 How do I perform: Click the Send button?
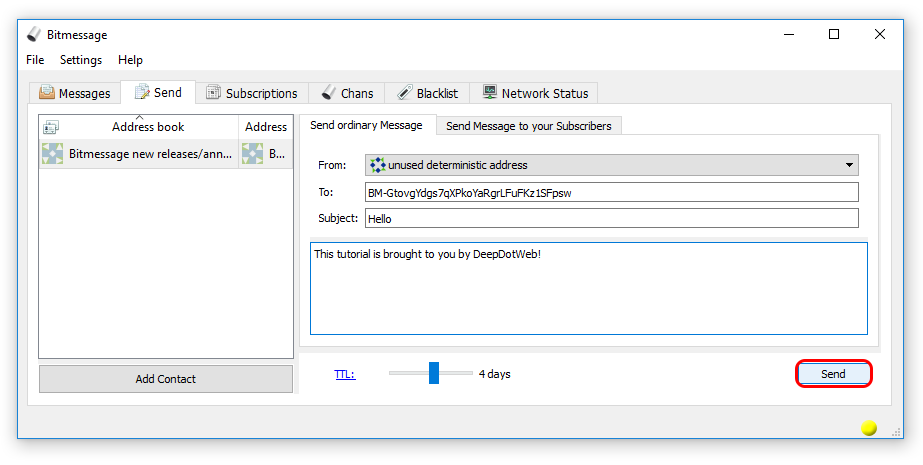point(833,374)
